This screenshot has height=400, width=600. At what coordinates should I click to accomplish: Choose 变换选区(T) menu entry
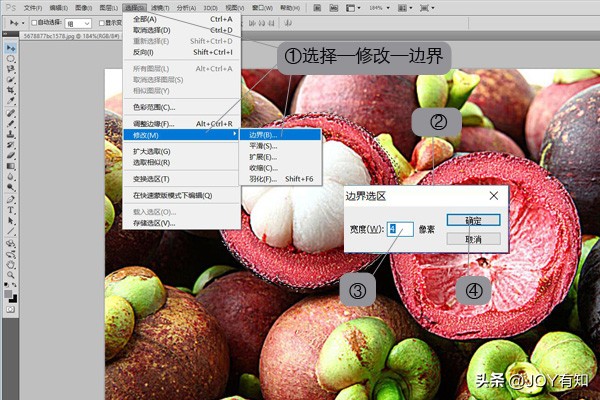[182, 179]
